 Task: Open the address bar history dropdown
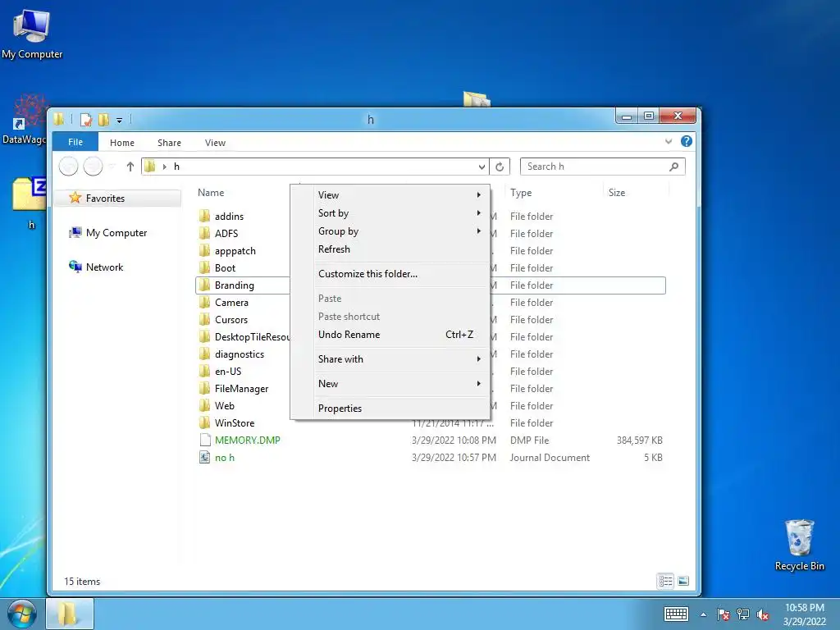[x=482, y=167]
